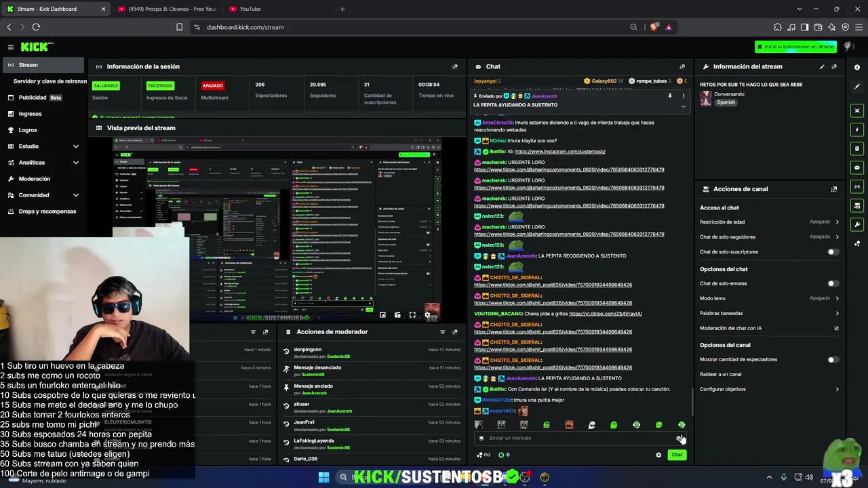Image resolution: width=868 pixels, height=488 pixels.
Task: Open the browser extensions puzzle icon
Action: pyautogui.click(x=777, y=27)
